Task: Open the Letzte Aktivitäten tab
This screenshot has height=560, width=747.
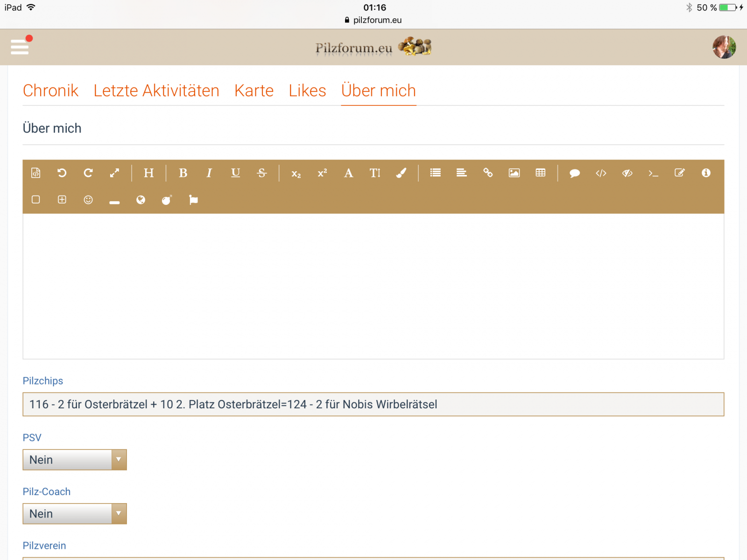Action: point(156,91)
